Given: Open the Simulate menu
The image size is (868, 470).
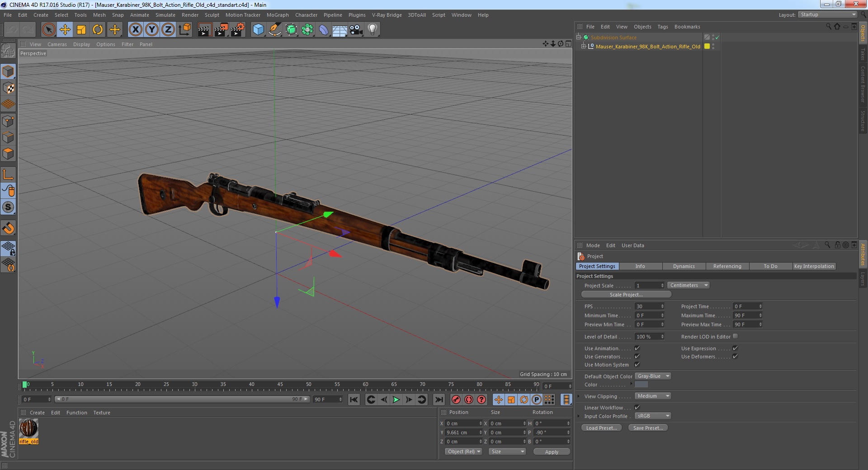Looking at the screenshot, I should tap(165, 15).
